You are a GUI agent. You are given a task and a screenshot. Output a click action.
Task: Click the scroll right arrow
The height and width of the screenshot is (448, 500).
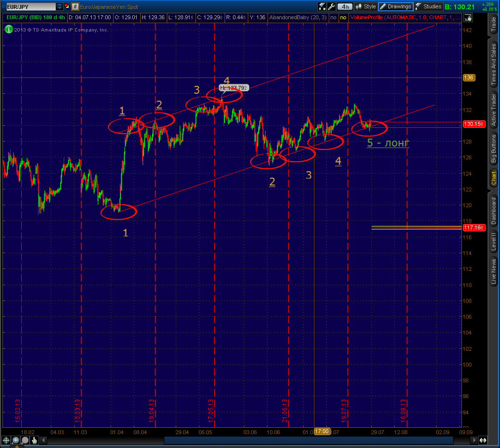(x=474, y=440)
